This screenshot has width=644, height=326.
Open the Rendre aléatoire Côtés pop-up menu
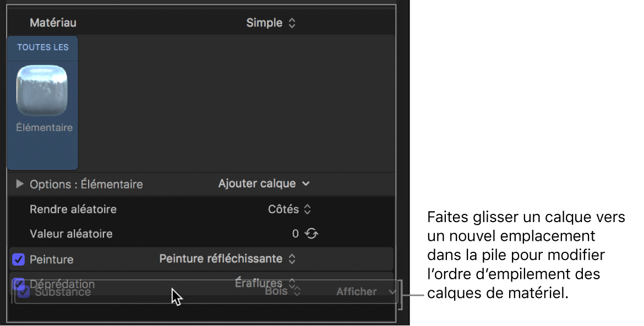[x=290, y=209]
